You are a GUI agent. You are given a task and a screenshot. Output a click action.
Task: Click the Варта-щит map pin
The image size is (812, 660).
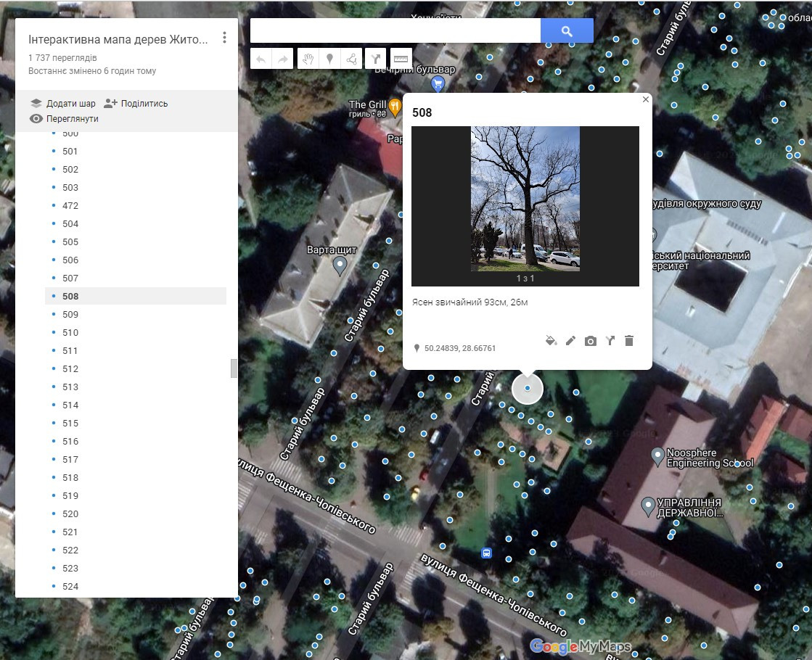click(340, 266)
